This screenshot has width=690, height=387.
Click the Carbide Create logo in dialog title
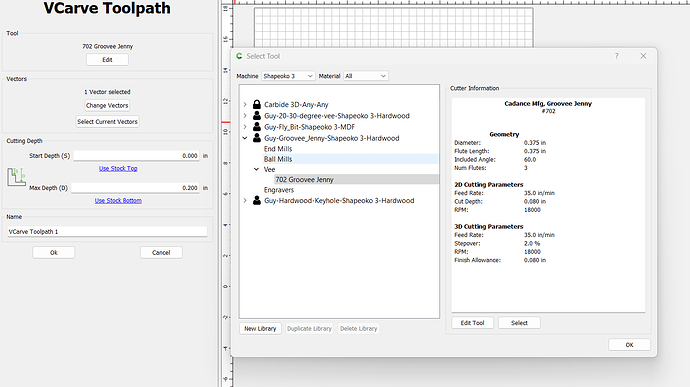point(239,56)
